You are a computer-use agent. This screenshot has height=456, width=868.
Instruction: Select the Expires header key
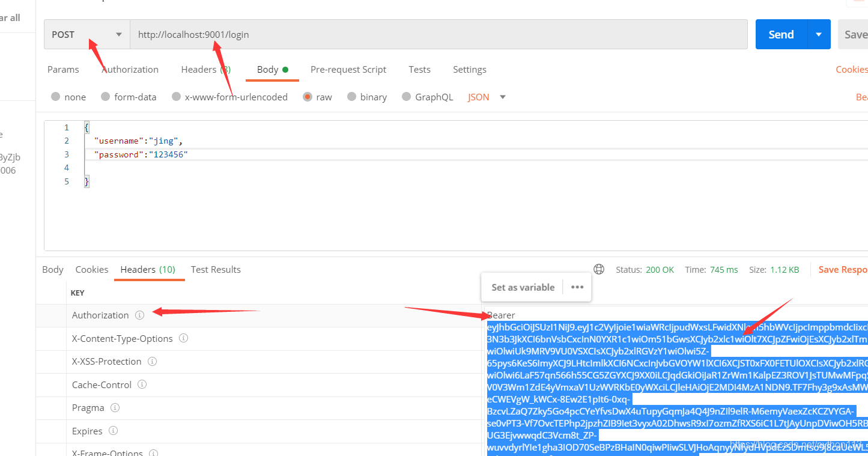(x=87, y=431)
